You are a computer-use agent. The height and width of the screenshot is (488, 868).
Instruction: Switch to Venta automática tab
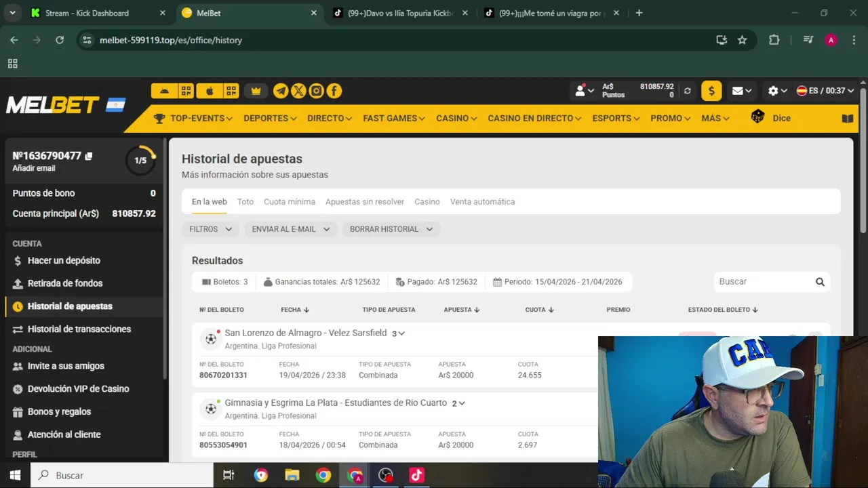point(482,201)
